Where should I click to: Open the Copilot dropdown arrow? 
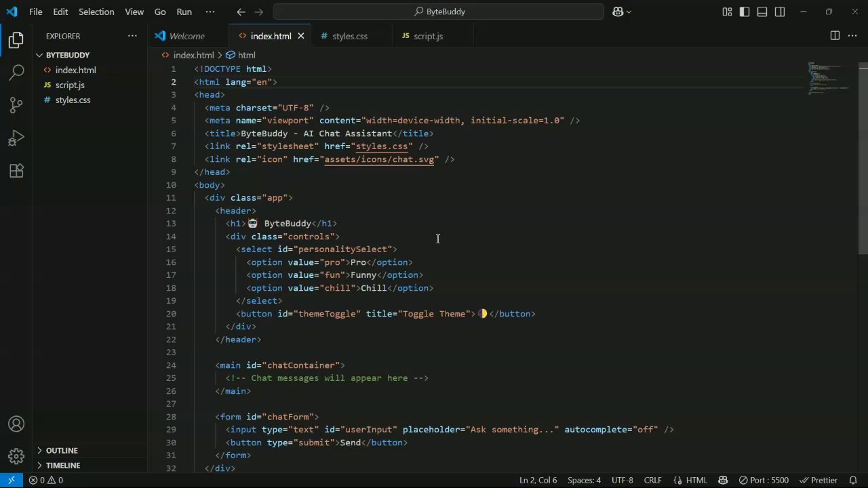[x=629, y=12]
